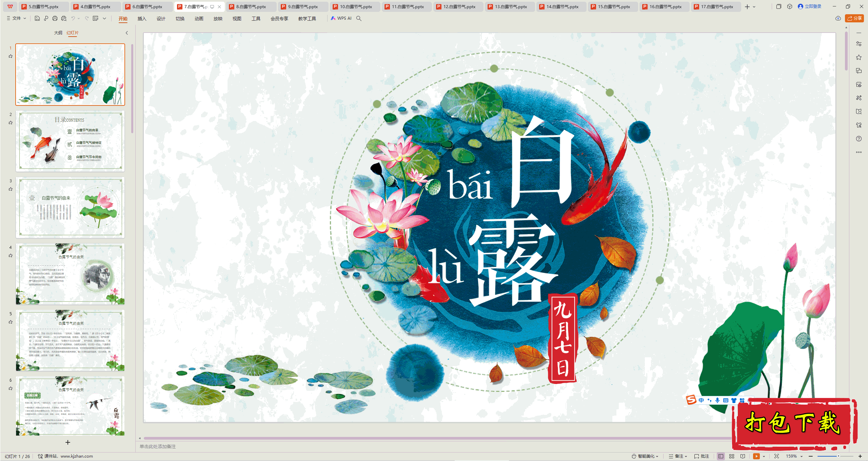Toggle the star marker on slide 2
Viewport: 868px width, 461px height.
[11, 123]
